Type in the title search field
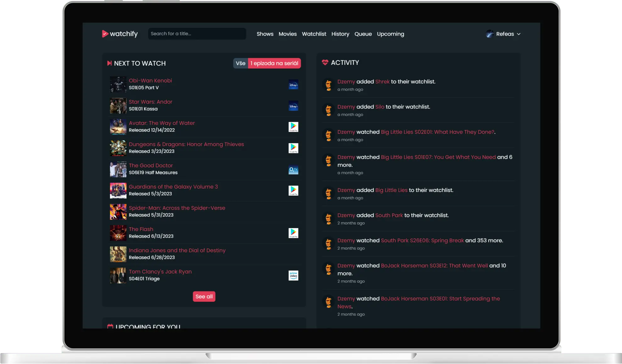 (197, 34)
